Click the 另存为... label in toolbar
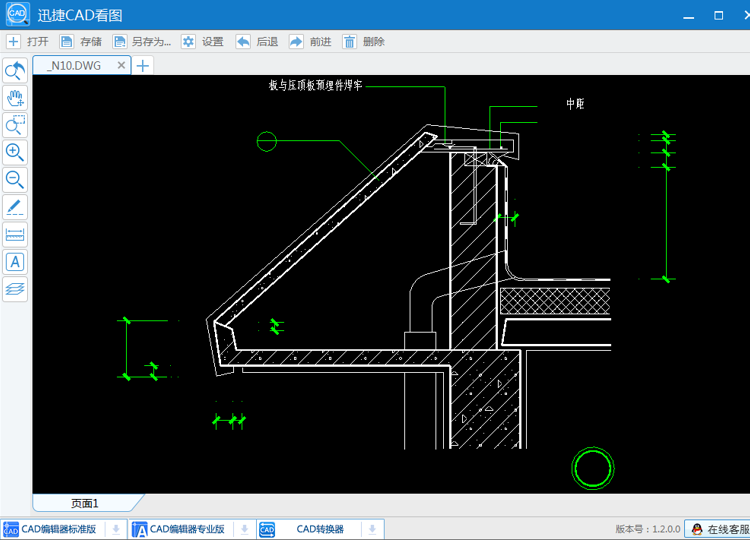Screen dimensions: 750x540 click(151, 42)
